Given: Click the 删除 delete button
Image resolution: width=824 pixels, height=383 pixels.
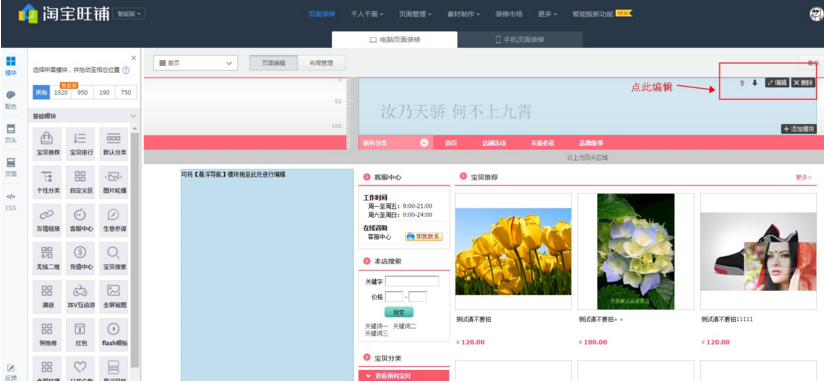Looking at the screenshot, I should coord(804,82).
